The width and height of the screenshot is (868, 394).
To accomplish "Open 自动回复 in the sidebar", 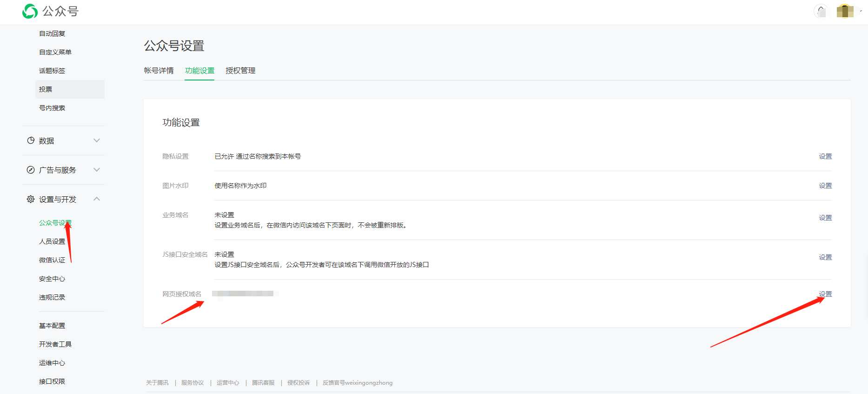I will point(52,33).
